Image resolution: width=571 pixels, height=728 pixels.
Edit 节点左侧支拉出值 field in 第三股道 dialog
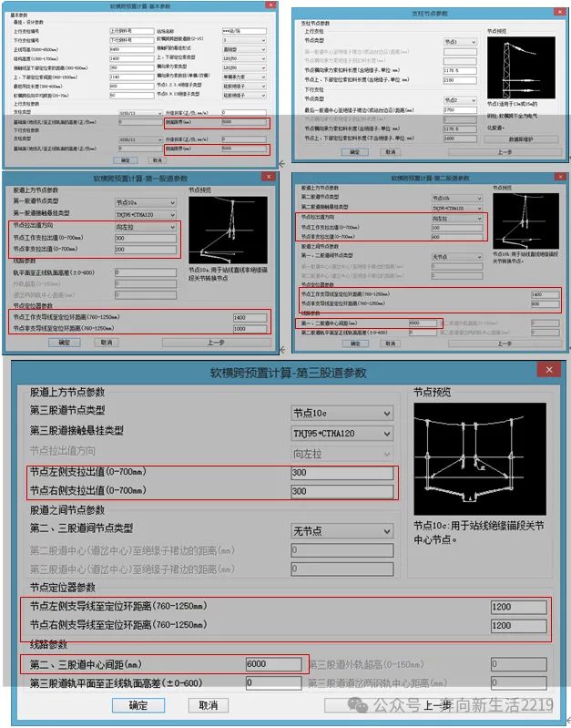tap(342, 473)
